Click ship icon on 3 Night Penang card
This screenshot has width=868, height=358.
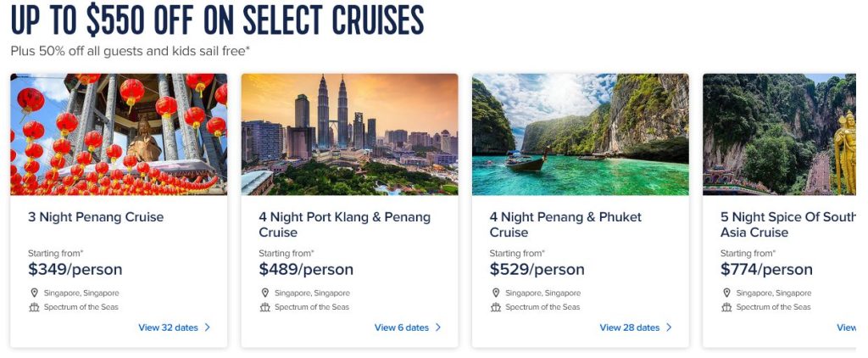35,307
